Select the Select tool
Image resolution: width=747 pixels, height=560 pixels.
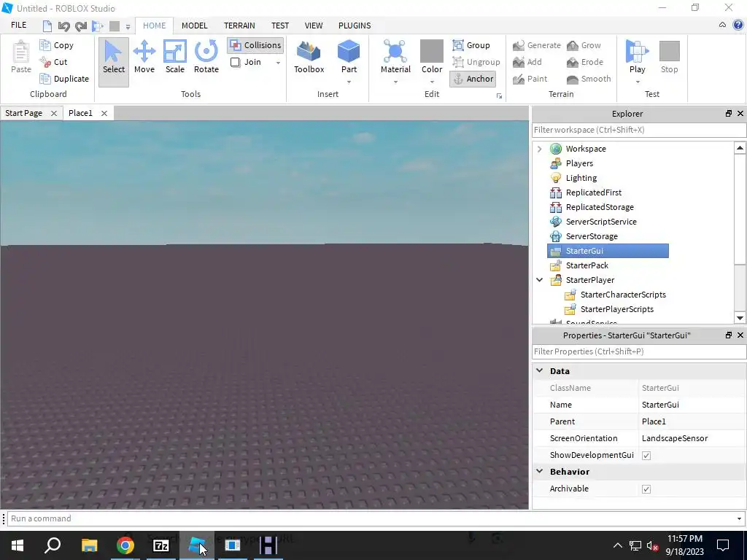click(113, 62)
